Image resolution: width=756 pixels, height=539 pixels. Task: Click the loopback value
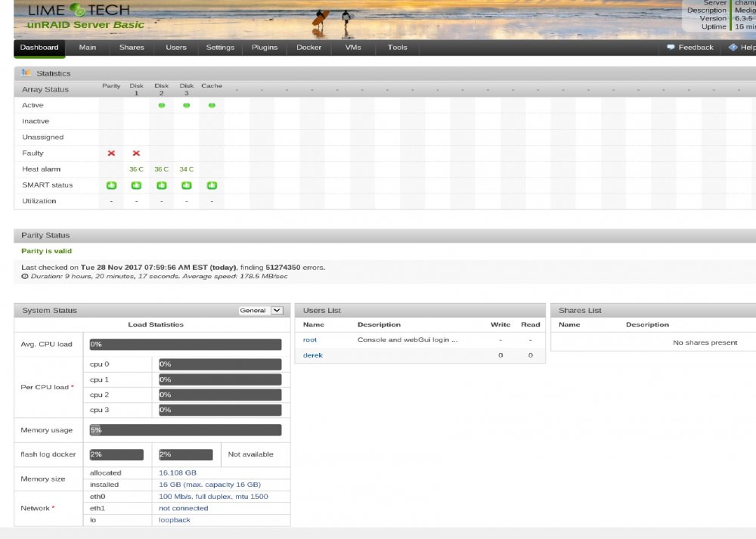[175, 519]
